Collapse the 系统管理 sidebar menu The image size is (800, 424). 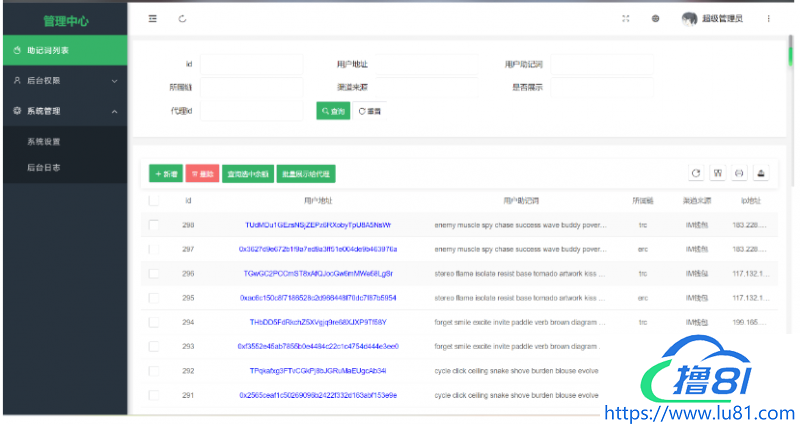pos(64,111)
